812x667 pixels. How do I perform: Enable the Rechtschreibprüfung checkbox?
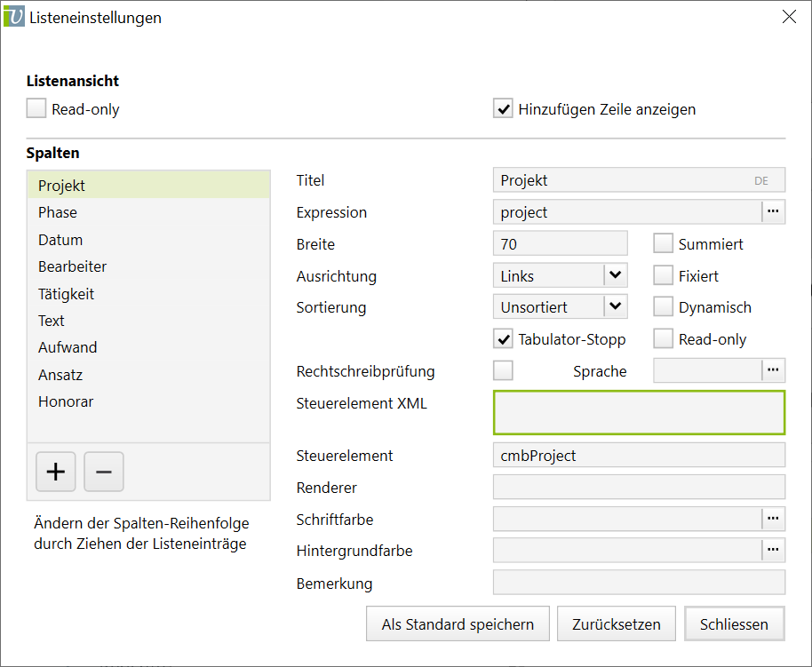[x=504, y=370]
